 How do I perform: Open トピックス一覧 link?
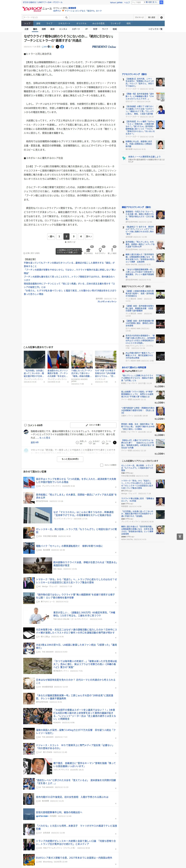(x=155, y=29)
